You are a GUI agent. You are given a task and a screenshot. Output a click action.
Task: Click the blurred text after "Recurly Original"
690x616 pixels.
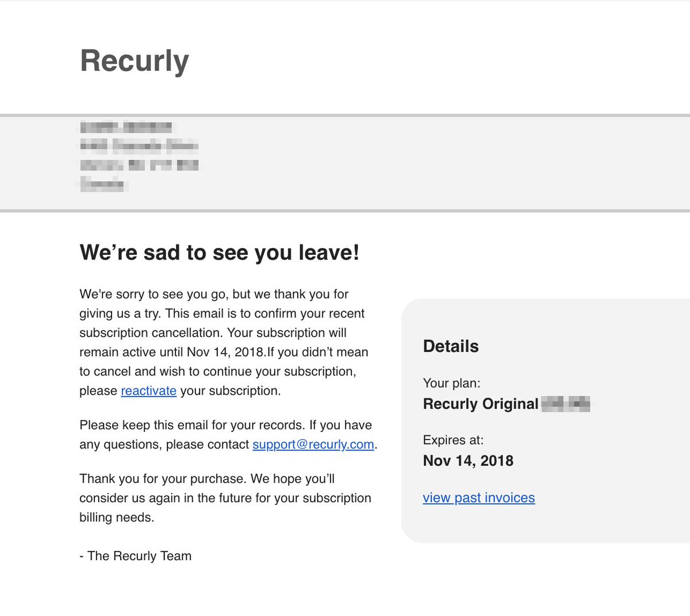click(x=566, y=404)
